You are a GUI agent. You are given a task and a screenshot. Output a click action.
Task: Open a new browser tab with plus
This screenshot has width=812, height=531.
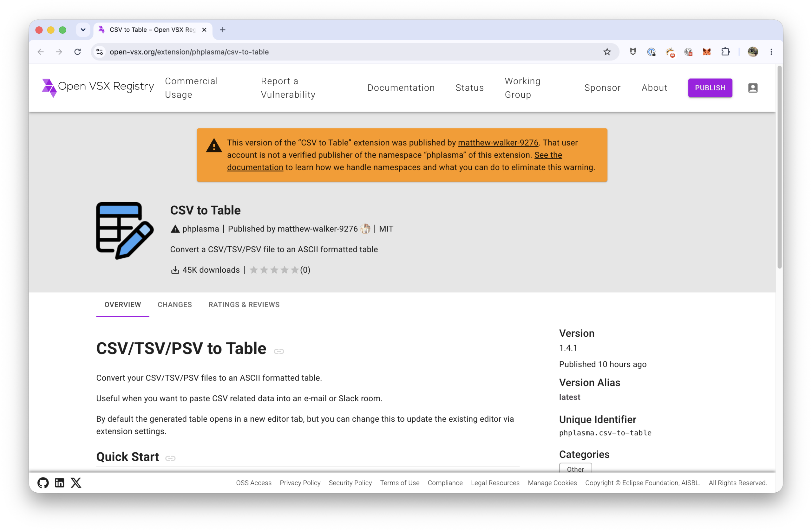pyautogui.click(x=223, y=30)
